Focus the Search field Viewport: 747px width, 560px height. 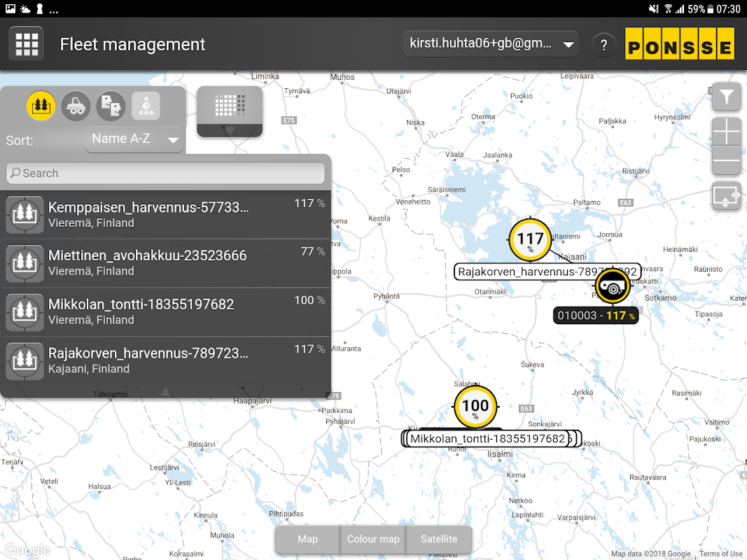[165, 174]
